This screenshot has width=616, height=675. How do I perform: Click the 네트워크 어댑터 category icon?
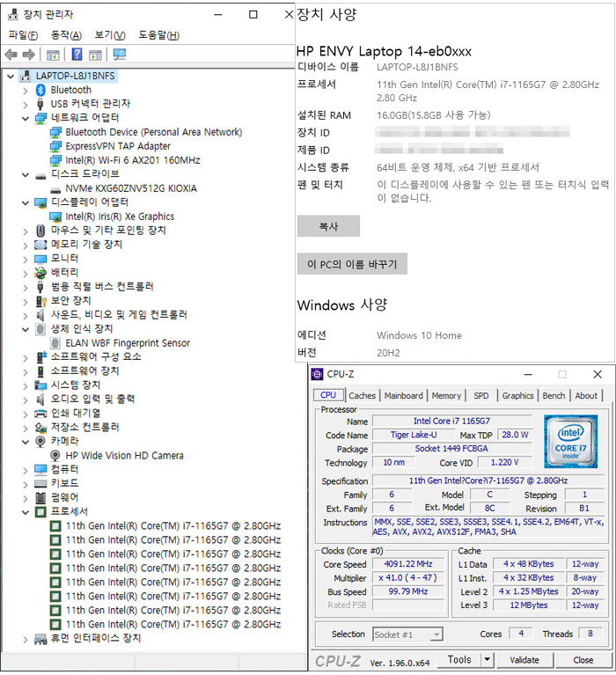coord(40,118)
